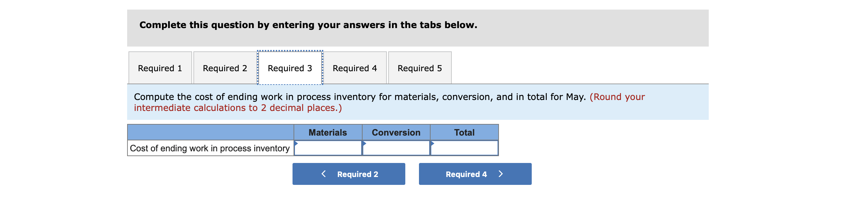Select the Required 3 tab

click(x=289, y=68)
